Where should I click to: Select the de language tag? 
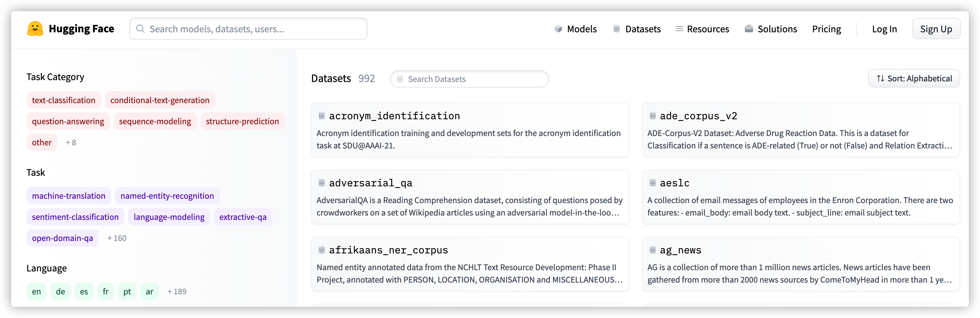point(61,291)
